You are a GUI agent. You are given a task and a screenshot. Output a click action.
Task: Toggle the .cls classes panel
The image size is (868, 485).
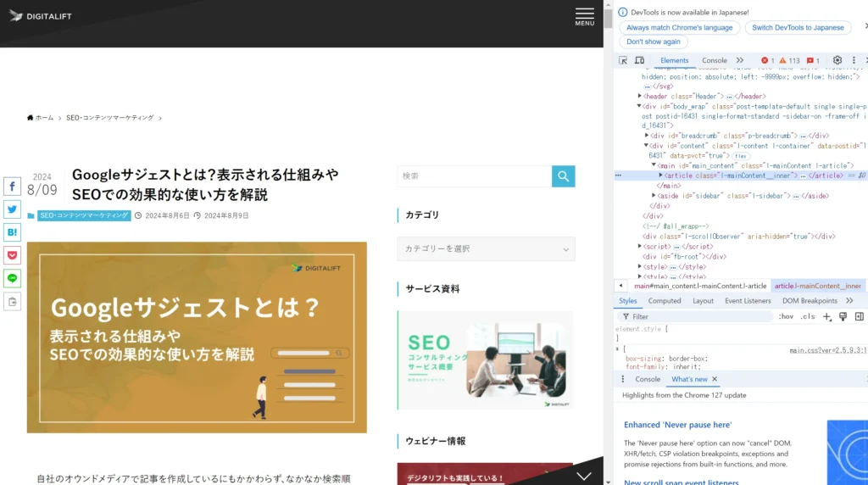click(x=808, y=316)
